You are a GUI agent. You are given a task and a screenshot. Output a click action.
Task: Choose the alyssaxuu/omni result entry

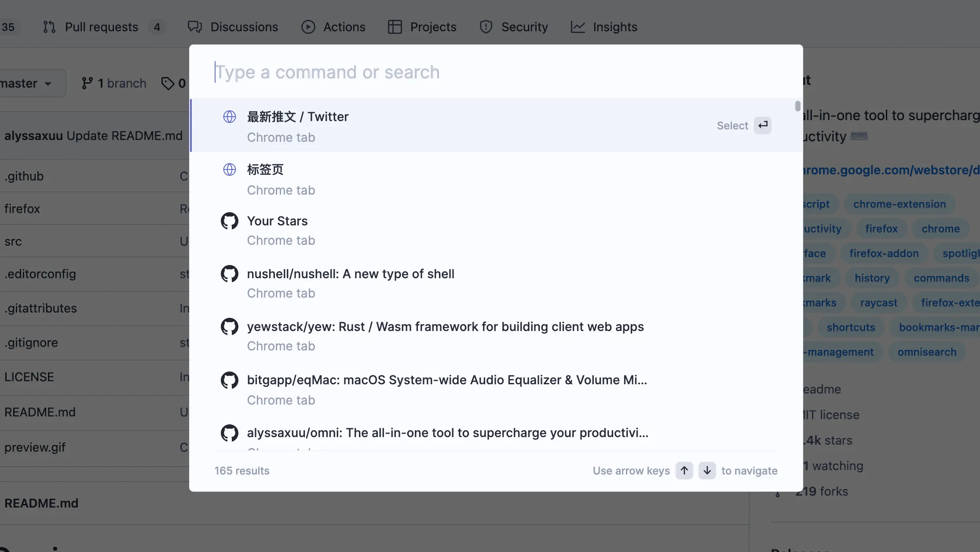(x=447, y=433)
